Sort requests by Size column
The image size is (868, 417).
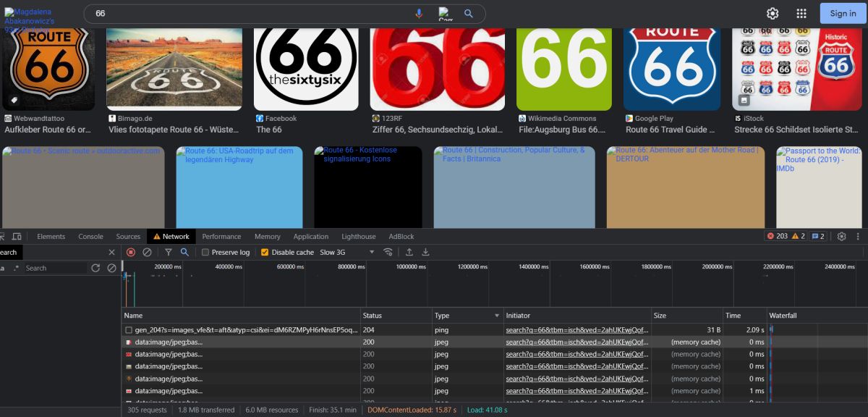(686, 316)
